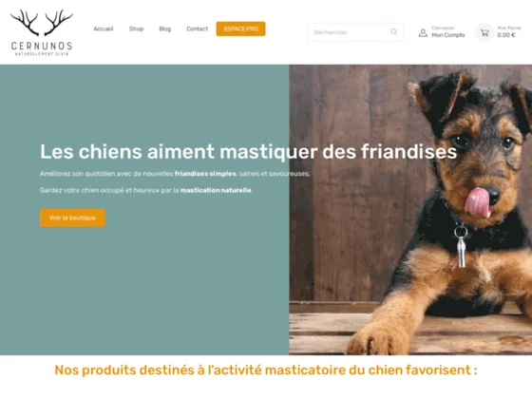Screen dimensions: 532x399
Task: Open the shopping cart icon
Action: 484,32
